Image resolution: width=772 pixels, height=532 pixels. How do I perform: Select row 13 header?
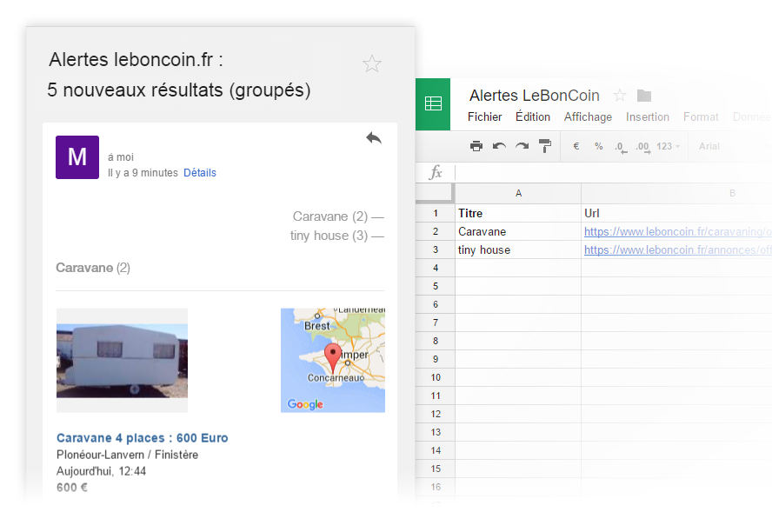[436, 432]
